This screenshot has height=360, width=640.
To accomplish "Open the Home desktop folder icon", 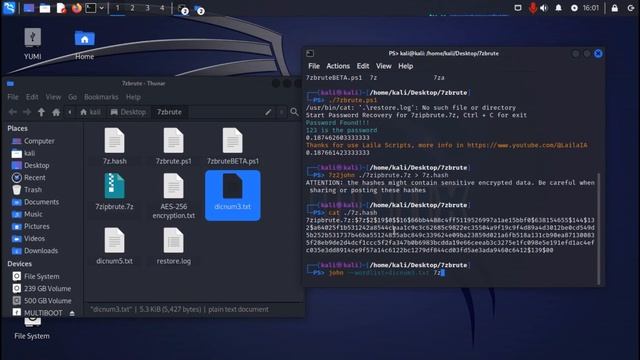I will pos(84,45).
